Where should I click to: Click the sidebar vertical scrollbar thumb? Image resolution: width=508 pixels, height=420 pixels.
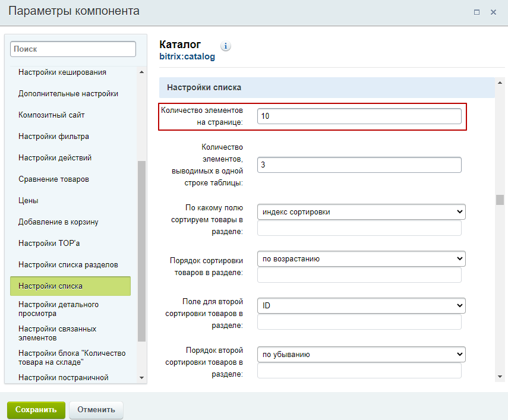point(141,251)
